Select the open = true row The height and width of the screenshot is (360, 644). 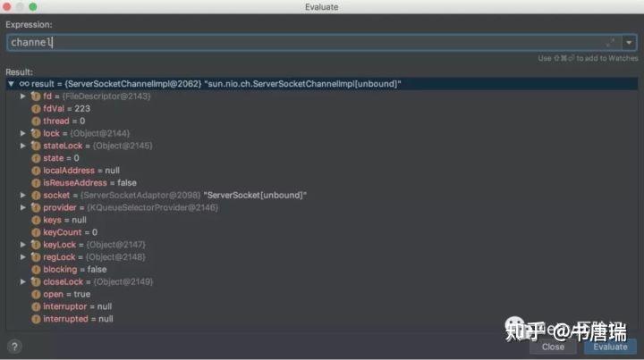point(322,295)
